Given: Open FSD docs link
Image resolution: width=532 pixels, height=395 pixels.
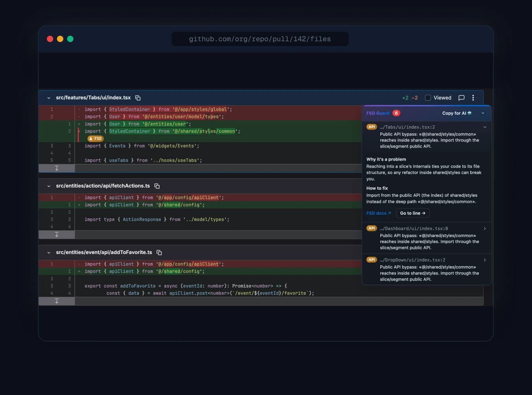Looking at the screenshot, I should [379, 213].
